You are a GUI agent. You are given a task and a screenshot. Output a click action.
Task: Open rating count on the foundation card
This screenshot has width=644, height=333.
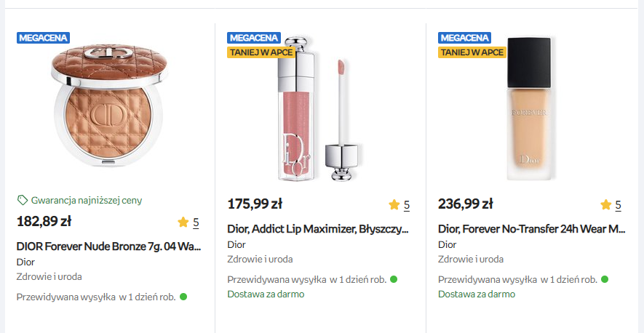click(x=618, y=205)
